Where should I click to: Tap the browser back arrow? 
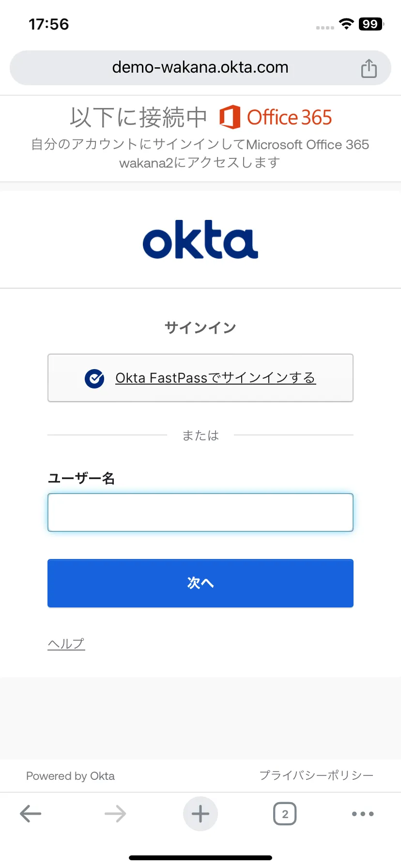tap(31, 814)
